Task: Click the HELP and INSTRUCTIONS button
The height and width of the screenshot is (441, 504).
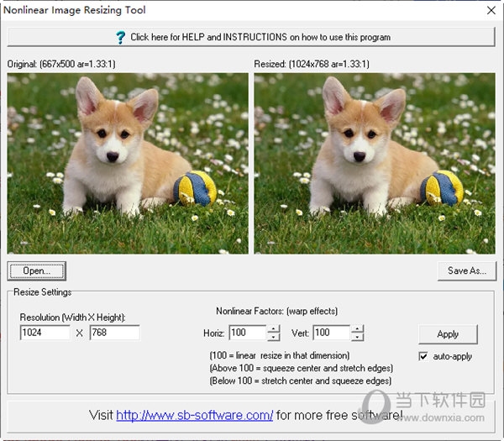Action: coord(250,37)
